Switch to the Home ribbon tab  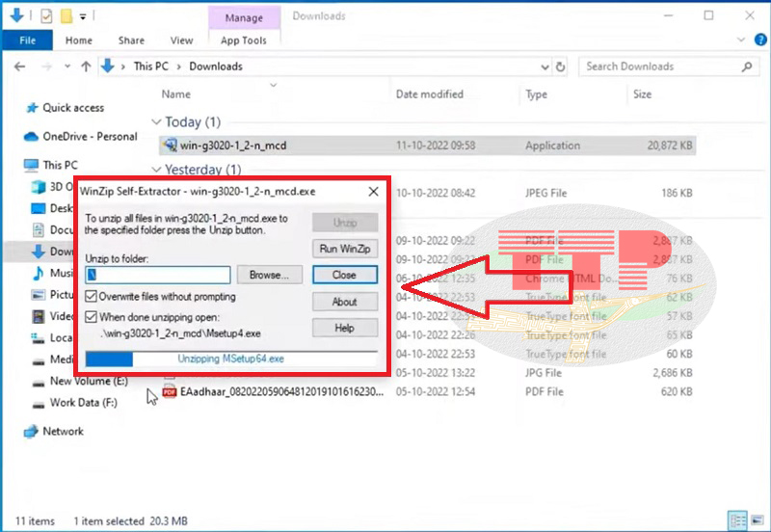79,40
